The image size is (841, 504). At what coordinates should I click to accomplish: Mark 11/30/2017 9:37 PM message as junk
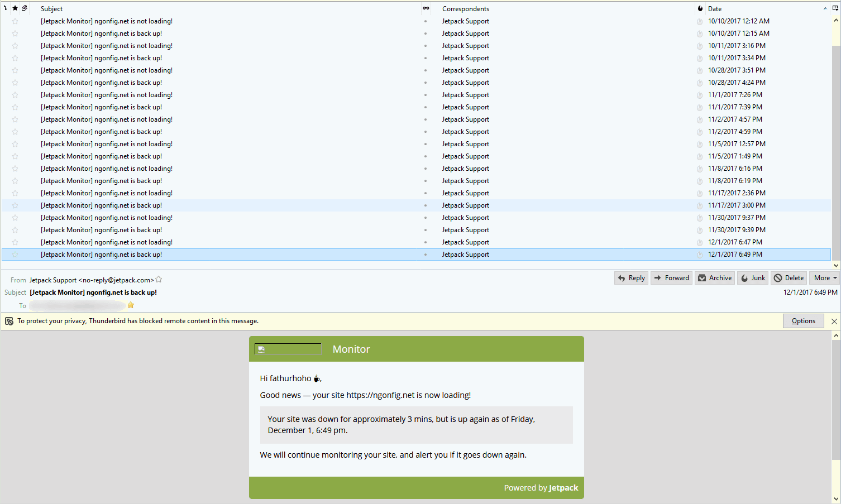click(x=700, y=218)
